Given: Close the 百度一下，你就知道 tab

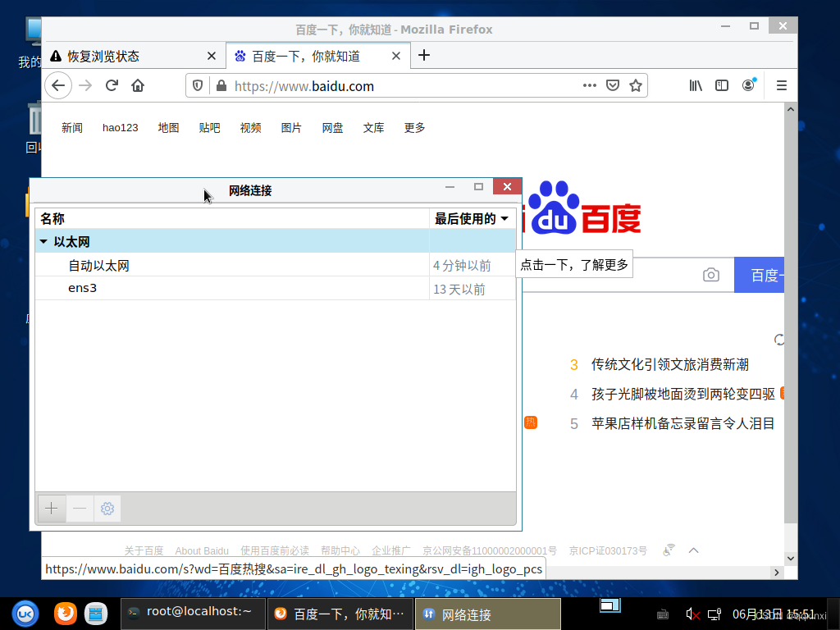Looking at the screenshot, I should [396, 56].
